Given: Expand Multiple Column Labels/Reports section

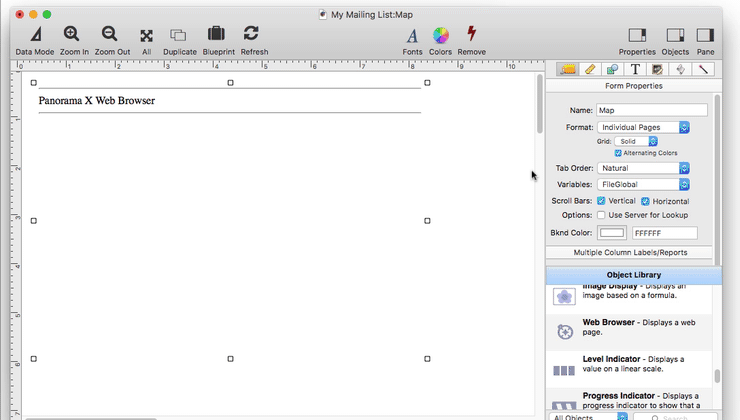Looking at the screenshot, I should 630,252.
